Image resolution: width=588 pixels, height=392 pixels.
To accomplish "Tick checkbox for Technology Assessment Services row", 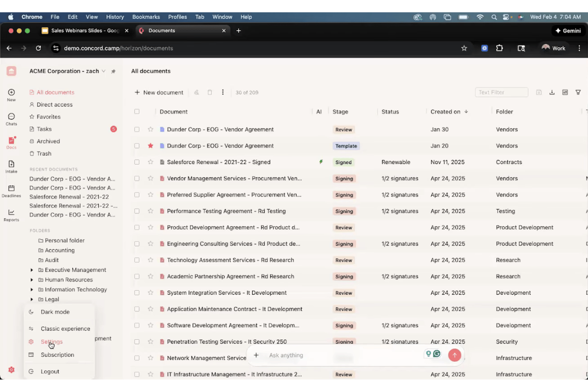I will 137,260.
